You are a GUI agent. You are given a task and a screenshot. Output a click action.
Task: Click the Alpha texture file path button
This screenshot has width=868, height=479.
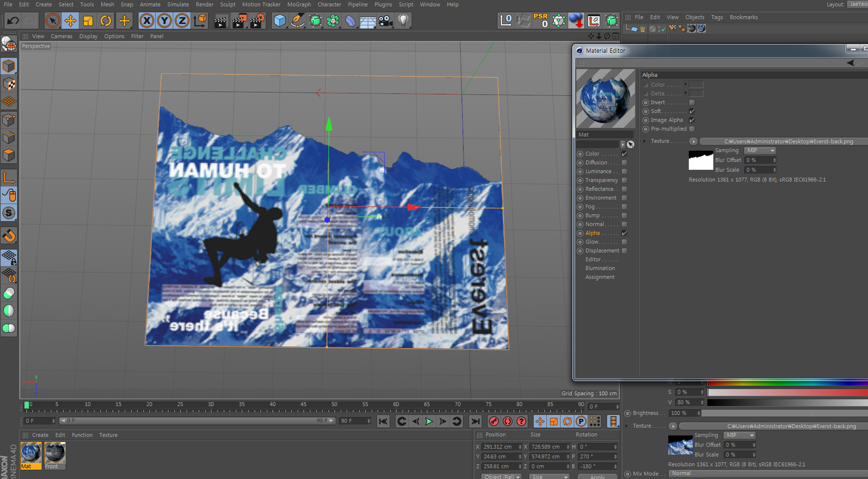[x=784, y=141]
